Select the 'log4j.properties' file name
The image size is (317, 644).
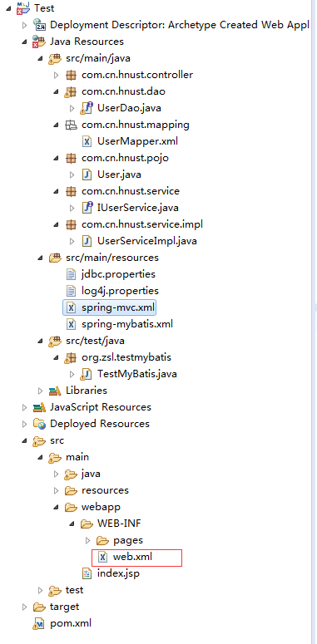coord(120,291)
